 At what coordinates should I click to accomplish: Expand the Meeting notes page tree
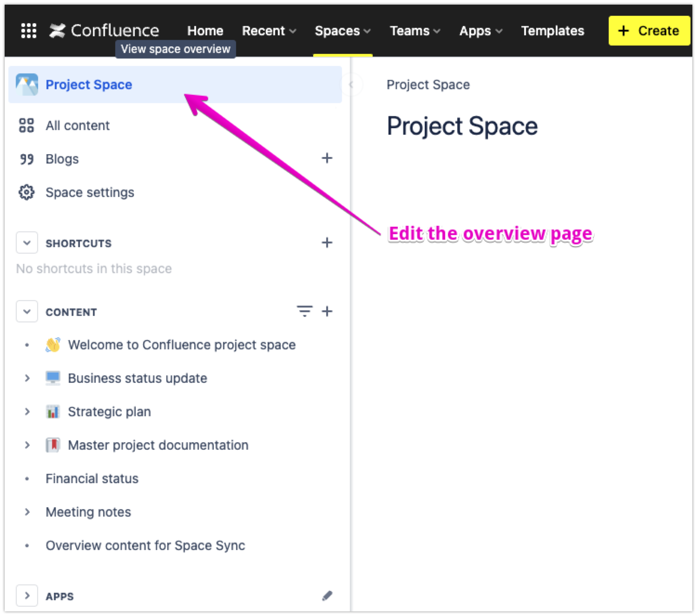tap(27, 512)
